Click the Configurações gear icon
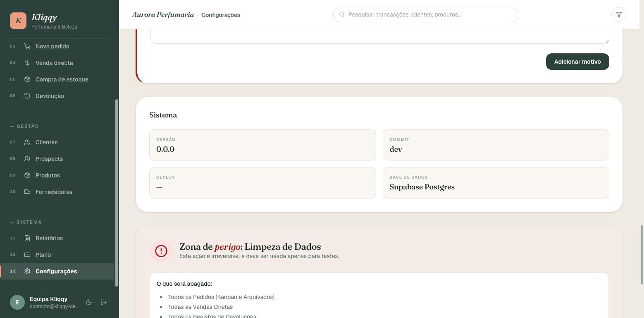The height and width of the screenshot is (318, 644). 27,271
